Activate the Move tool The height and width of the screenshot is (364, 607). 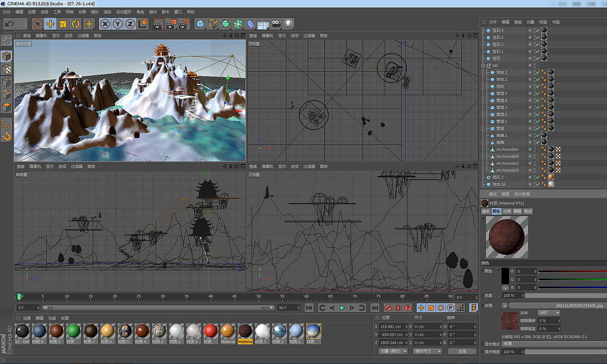(x=50, y=24)
